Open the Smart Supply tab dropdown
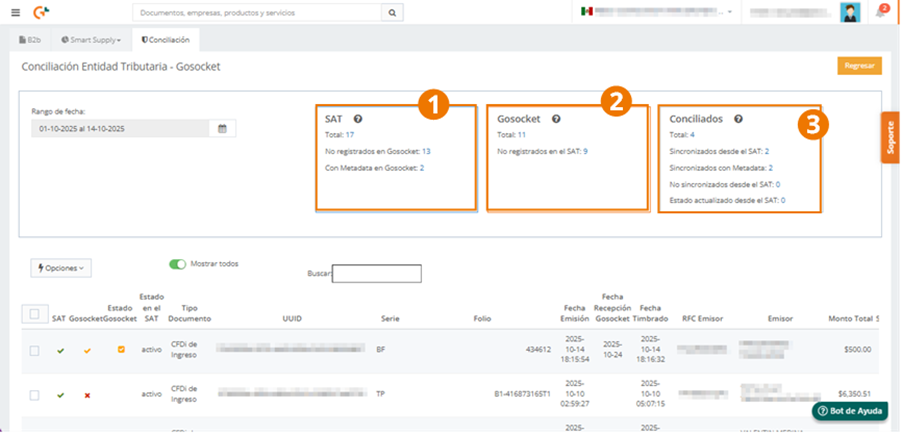The height and width of the screenshot is (434, 903). click(92, 40)
